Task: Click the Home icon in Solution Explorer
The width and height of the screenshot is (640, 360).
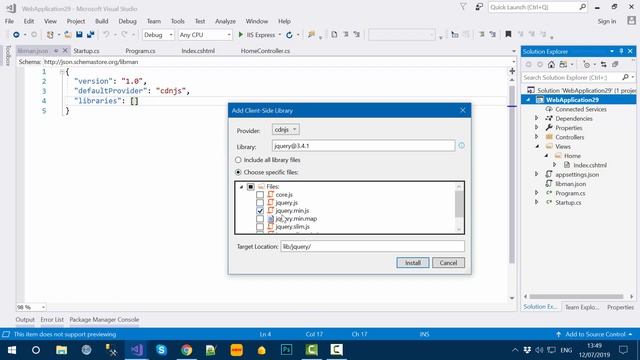Action: (551, 64)
